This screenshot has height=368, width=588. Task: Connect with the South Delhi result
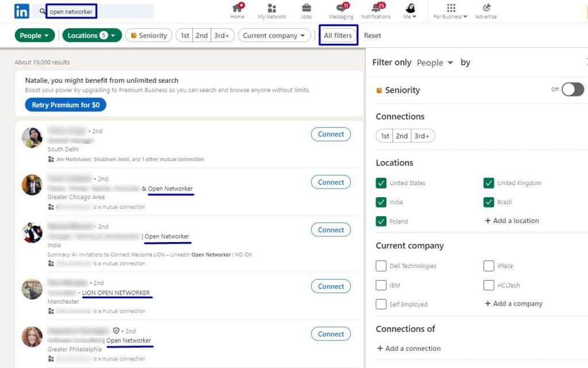coord(331,134)
